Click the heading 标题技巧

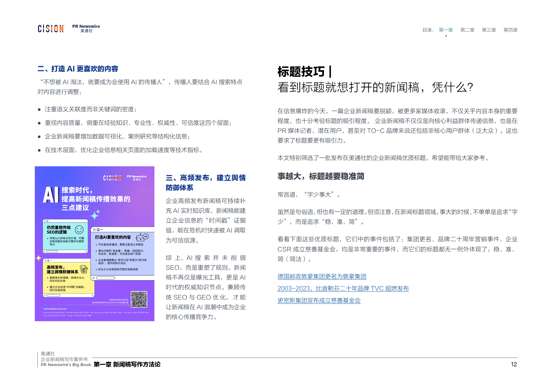point(301,72)
